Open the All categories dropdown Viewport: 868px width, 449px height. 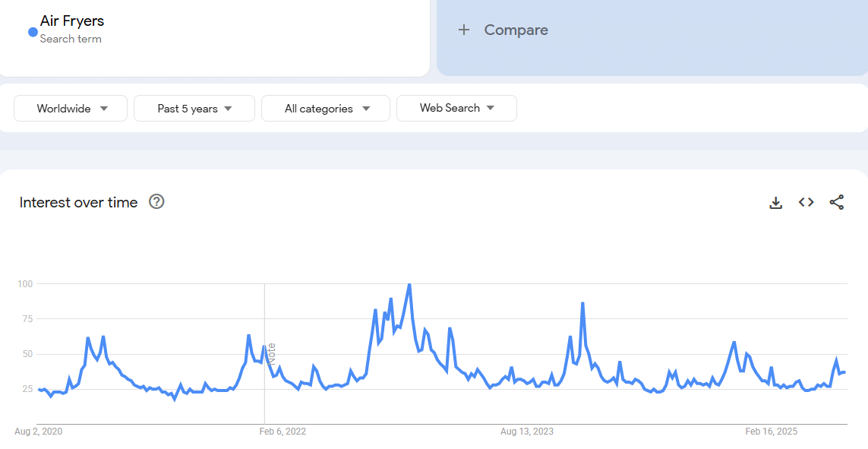(326, 109)
